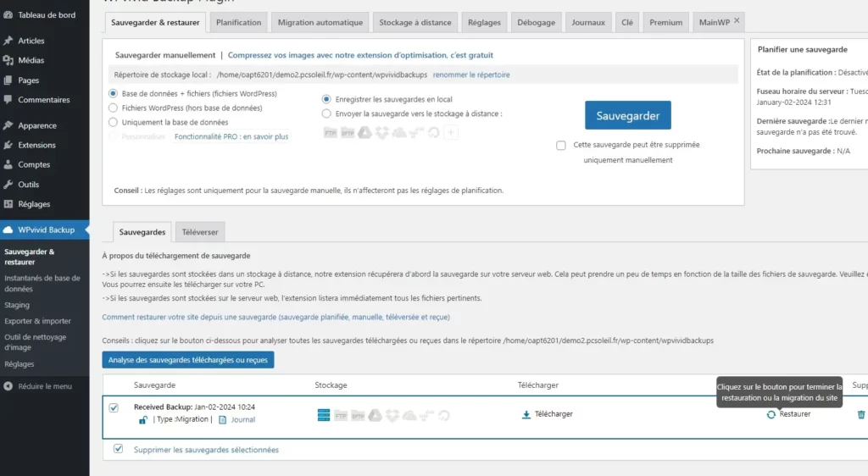Go to Pages in the sidebar
This screenshot has width=868, height=476.
[x=28, y=80]
